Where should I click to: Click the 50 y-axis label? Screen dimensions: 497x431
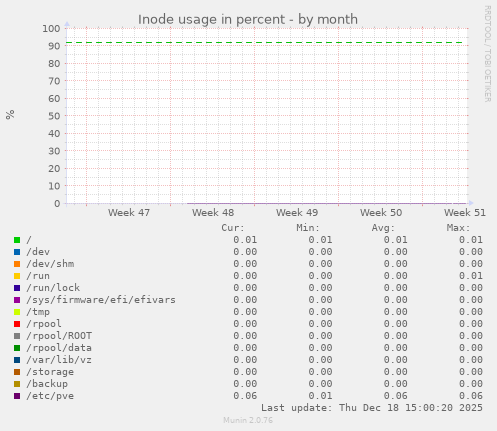pos(54,116)
